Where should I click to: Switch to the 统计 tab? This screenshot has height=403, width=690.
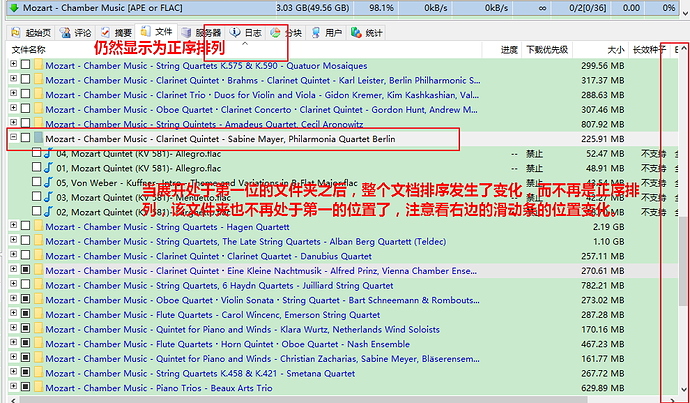(367, 33)
